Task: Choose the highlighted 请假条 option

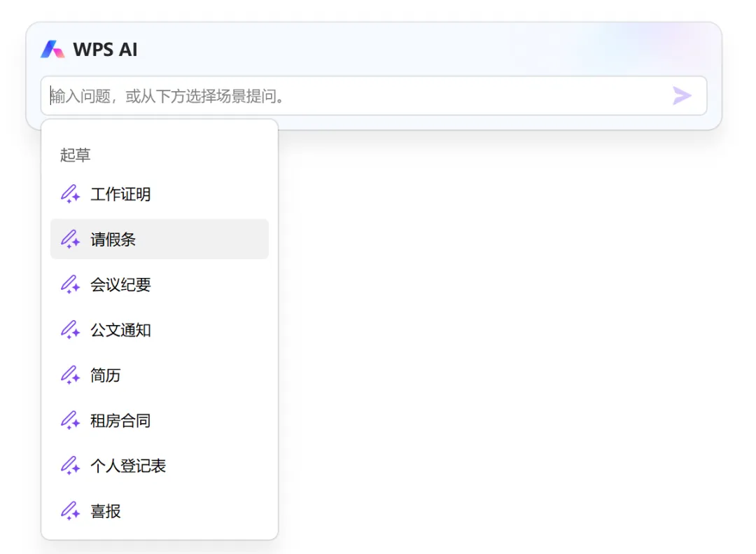Action: click(x=160, y=240)
